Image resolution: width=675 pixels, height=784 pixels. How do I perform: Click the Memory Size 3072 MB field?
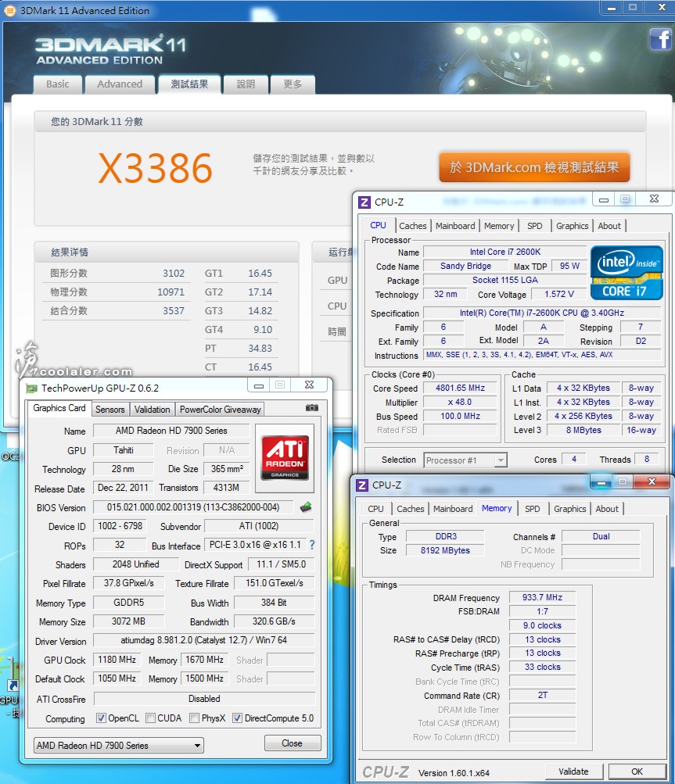pos(128,621)
